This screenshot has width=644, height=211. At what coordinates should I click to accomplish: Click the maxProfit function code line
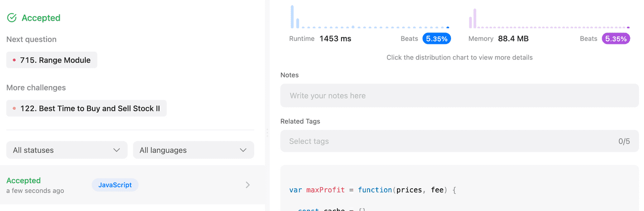point(373,190)
